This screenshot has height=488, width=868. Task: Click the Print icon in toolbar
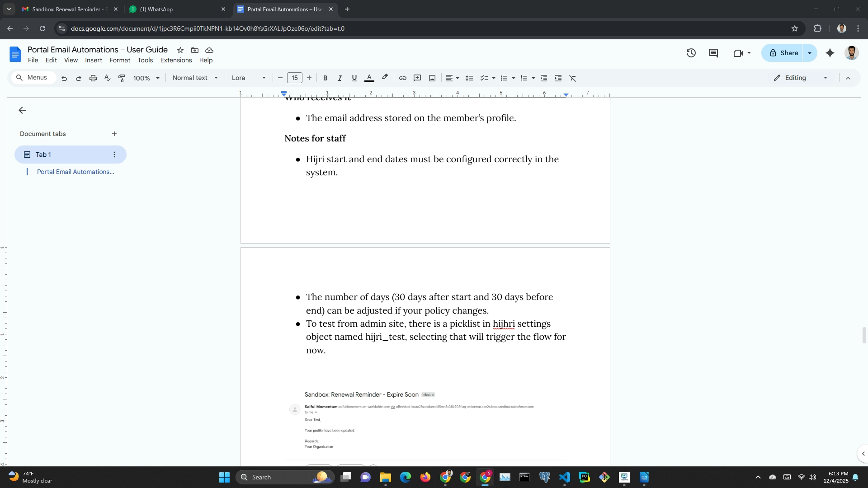coord(93,78)
